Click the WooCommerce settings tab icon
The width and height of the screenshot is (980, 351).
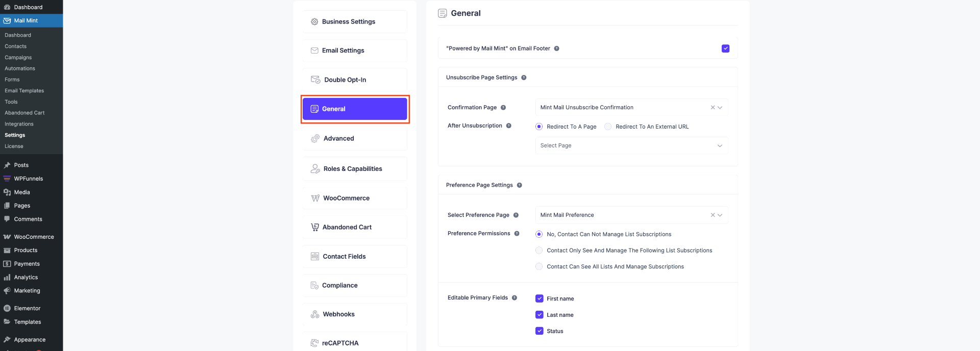(315, 198)
